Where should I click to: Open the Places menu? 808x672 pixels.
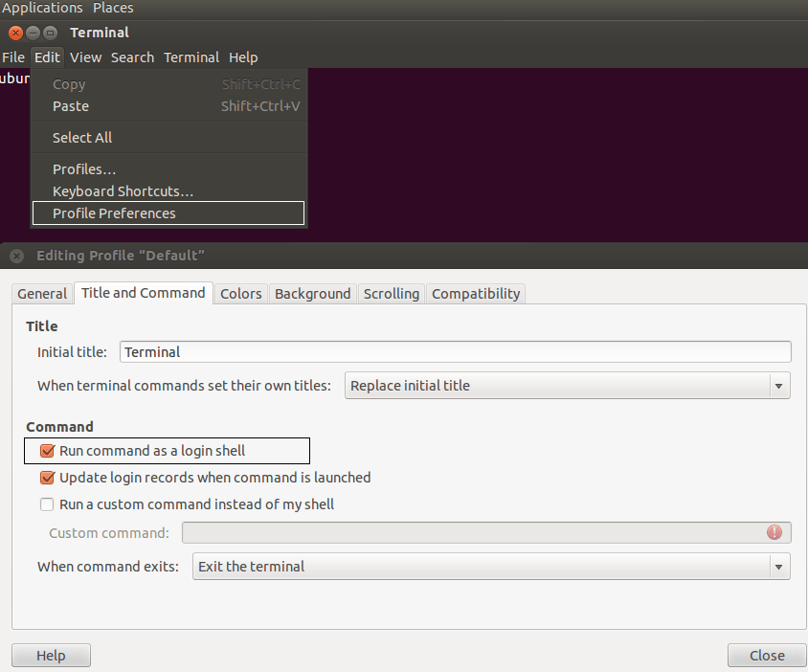pyautogui.click(x=112, y=8)
